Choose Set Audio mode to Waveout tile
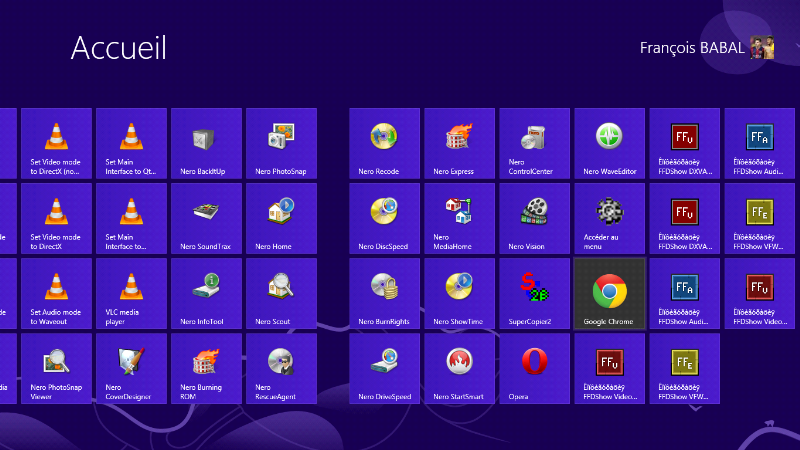 [56, 293]
